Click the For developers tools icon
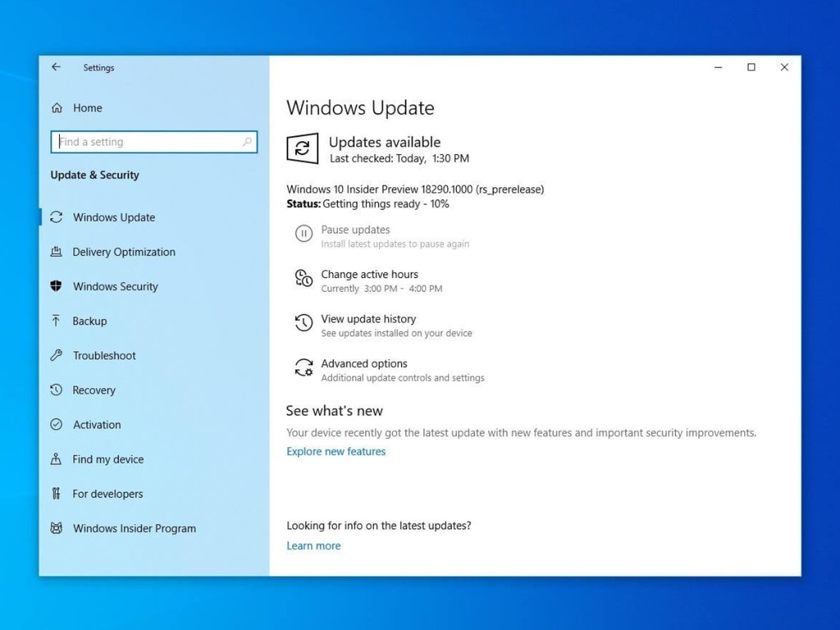This screenshot has width=840, height=630. tap(57, 493)
